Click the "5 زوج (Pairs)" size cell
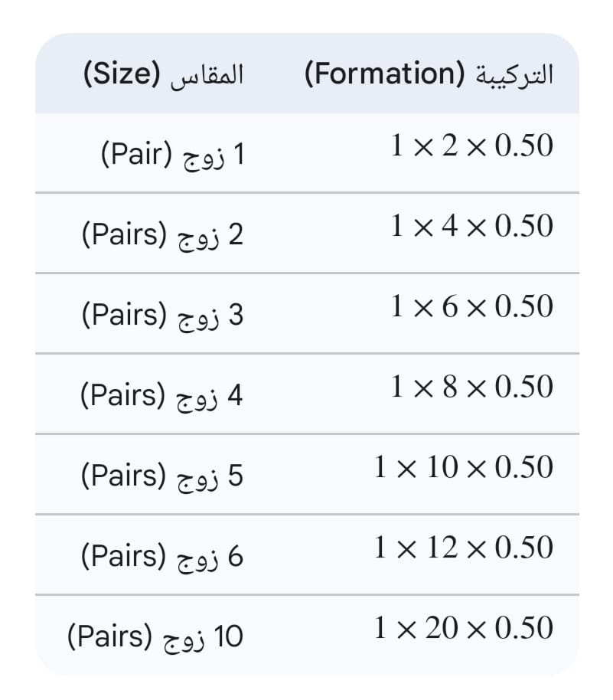This screenshot has height=700, width=613. pos(161,476)
